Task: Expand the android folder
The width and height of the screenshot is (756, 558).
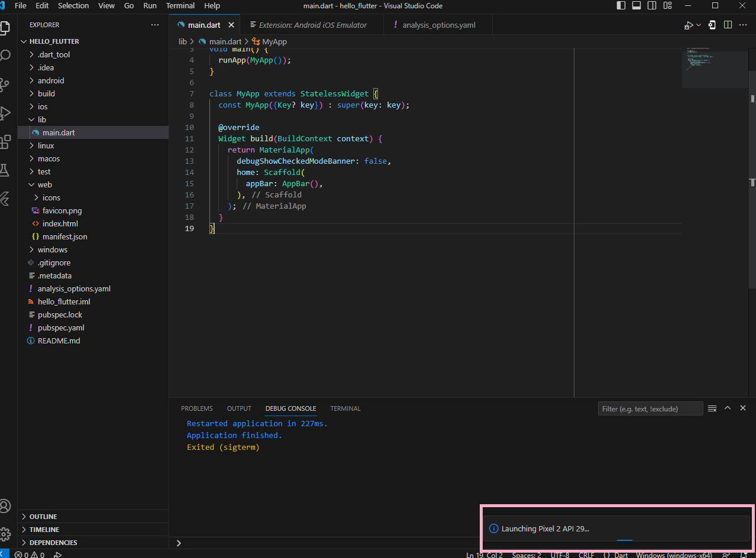Action: click(93, 80)
